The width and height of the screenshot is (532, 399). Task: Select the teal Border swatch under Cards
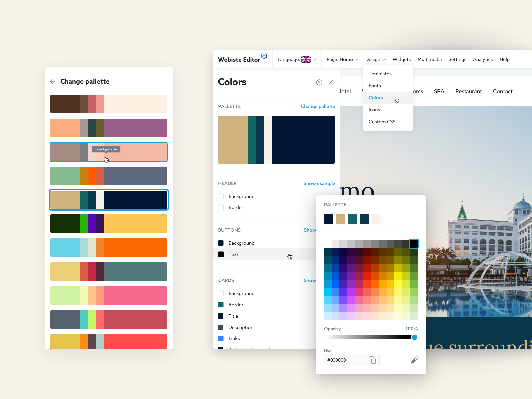[x=221, y=304]
